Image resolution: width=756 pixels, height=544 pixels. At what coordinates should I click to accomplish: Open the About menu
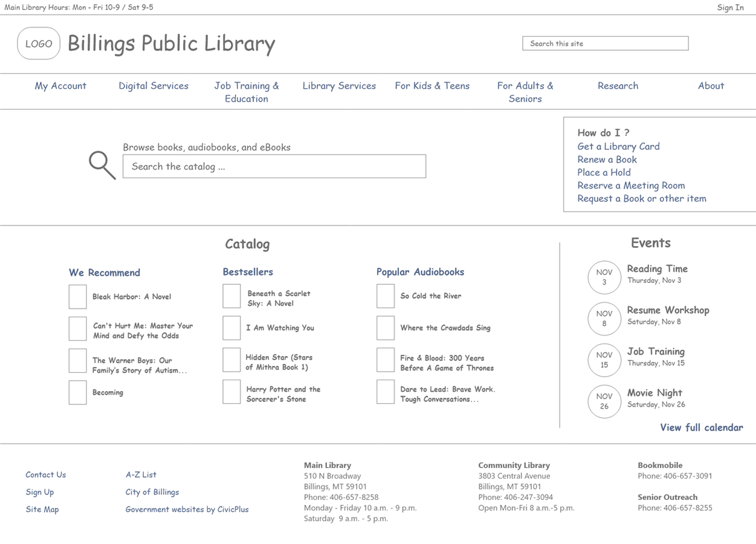click(x=711, y=86)
